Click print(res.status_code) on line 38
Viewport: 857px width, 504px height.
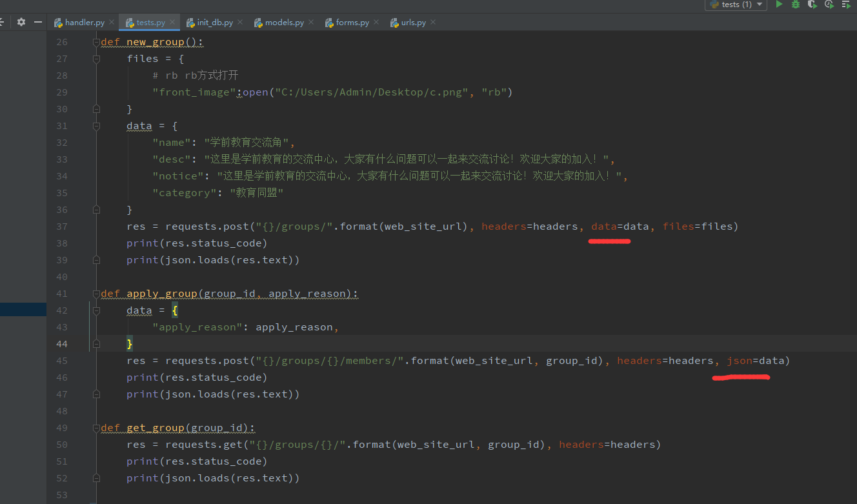tap(197, 243)
